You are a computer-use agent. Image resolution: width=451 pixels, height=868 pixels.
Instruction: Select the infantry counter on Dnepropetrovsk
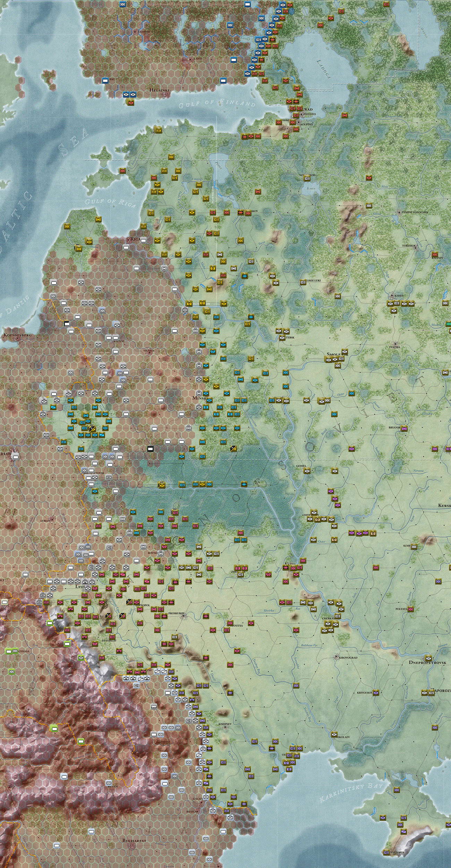pos(428,658)
